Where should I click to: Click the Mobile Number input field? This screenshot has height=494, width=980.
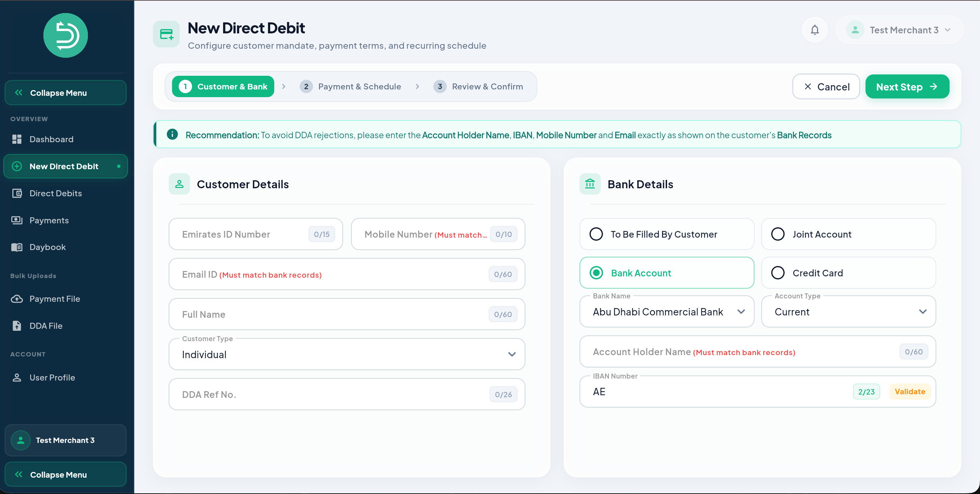click(438, 234)
